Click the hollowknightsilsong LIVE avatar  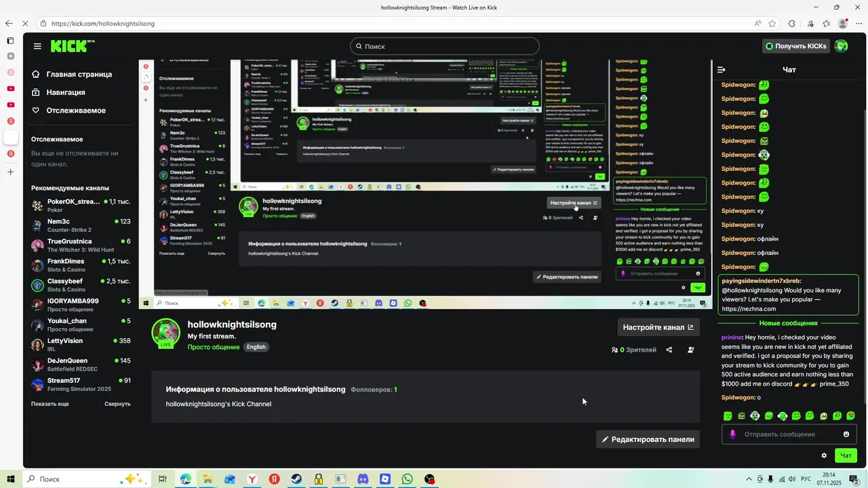point(165,333)
